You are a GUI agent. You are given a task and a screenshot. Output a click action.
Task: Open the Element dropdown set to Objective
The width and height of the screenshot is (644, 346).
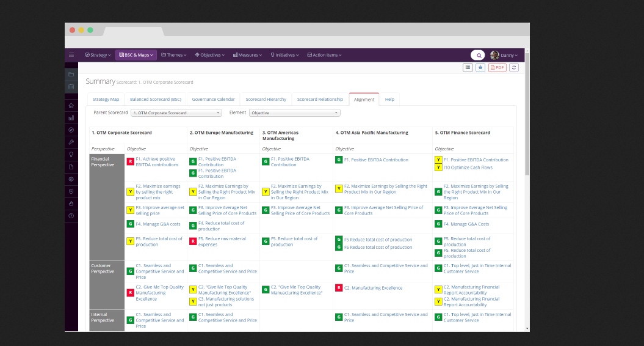click(x=294, y=113)
